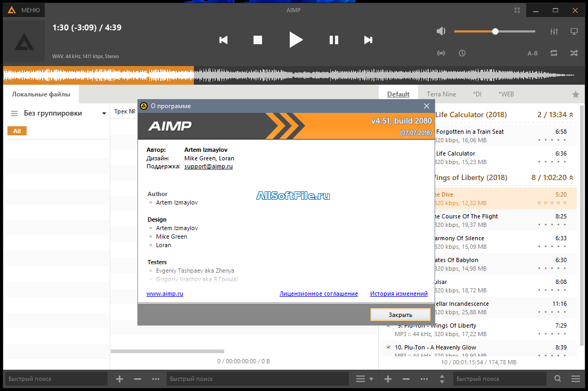The height and width of the screenshot is (391, 588).
Task: Toggle repeat playback mode
Action: (554, 53)
